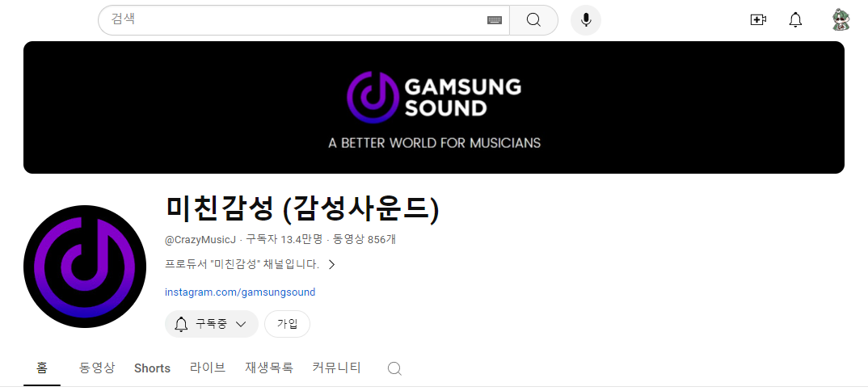Click the 동영상 856개 text

point(364,239)
